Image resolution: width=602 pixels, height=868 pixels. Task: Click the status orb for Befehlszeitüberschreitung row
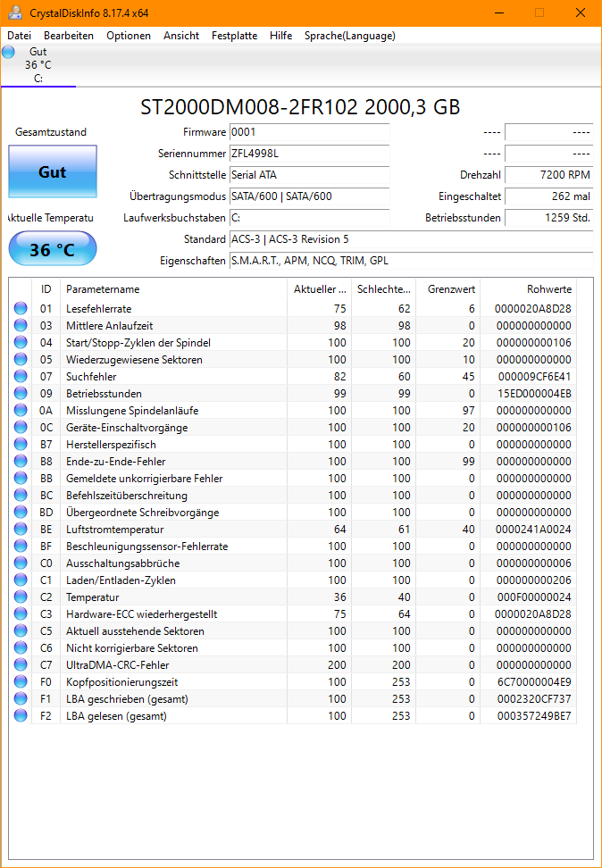[x=21, y=496]
